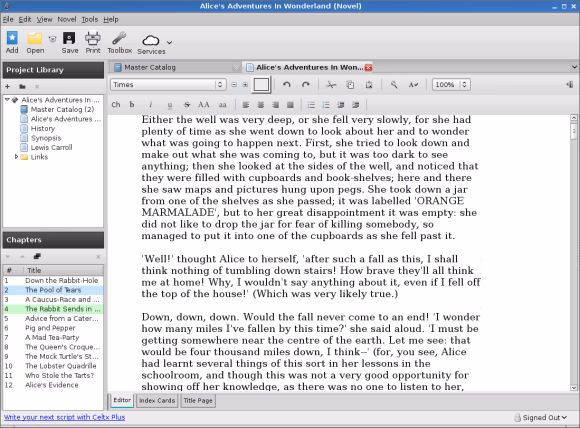Viewport: 580px width, 428px height.
Task: Click the Toolbox wrench icon
Action: click(119, 38)
